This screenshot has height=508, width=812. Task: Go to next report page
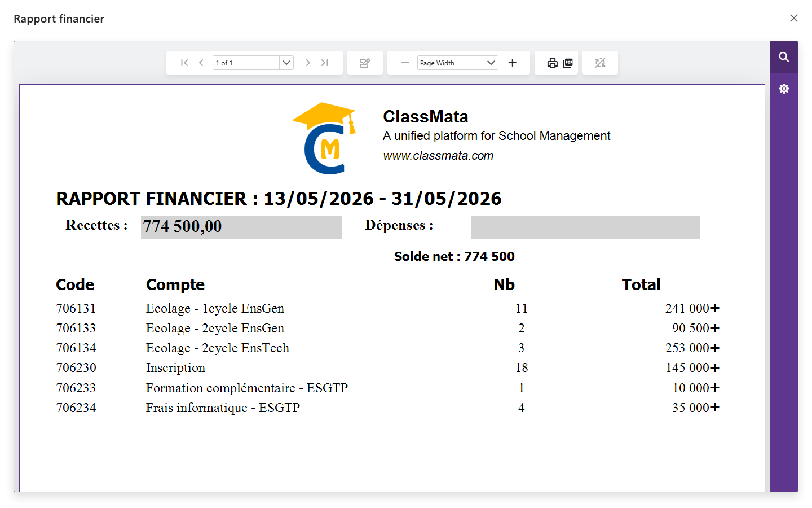tap(308, 63)
